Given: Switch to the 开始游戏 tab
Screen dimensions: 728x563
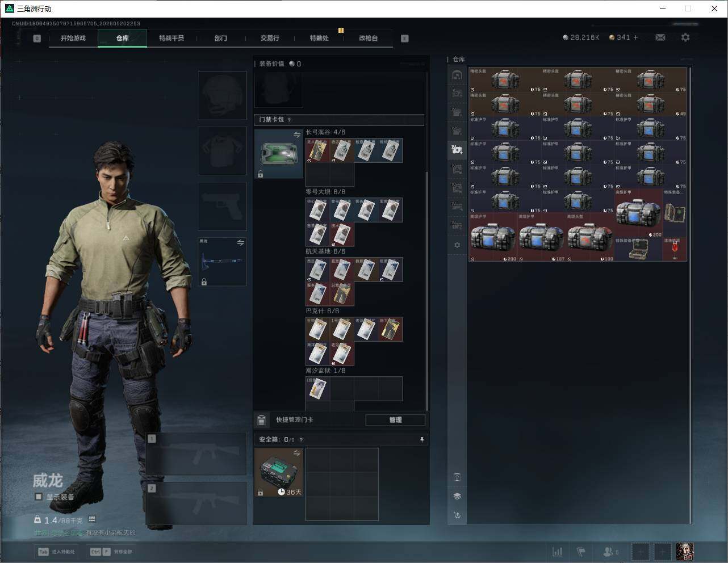Looking at the screenshot, I should click(x=73, y=38).
